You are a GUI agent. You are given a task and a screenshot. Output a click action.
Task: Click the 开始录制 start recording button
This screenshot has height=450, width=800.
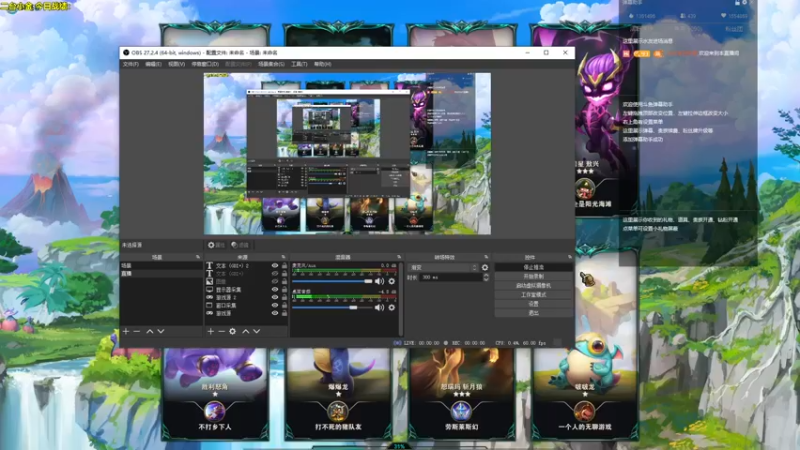coord(533,277)
